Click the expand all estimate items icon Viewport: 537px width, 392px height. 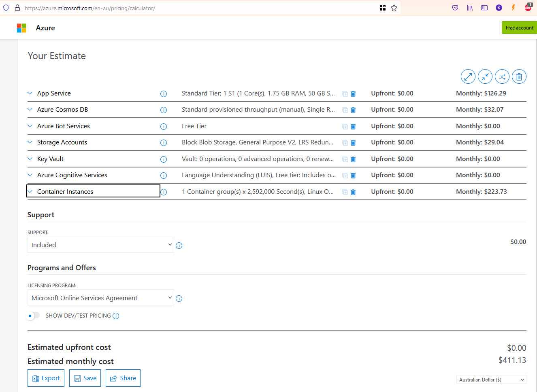(x=468, y=76)
